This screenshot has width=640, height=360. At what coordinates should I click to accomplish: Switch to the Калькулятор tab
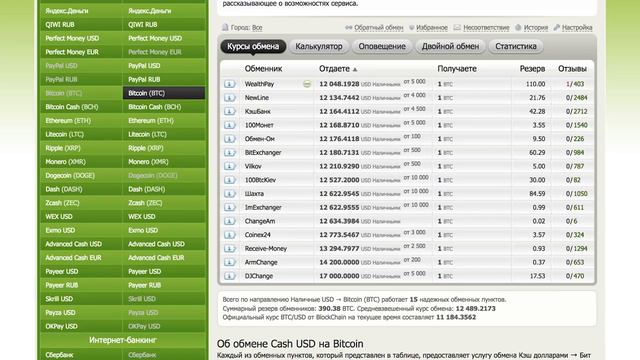coord(319,46)
